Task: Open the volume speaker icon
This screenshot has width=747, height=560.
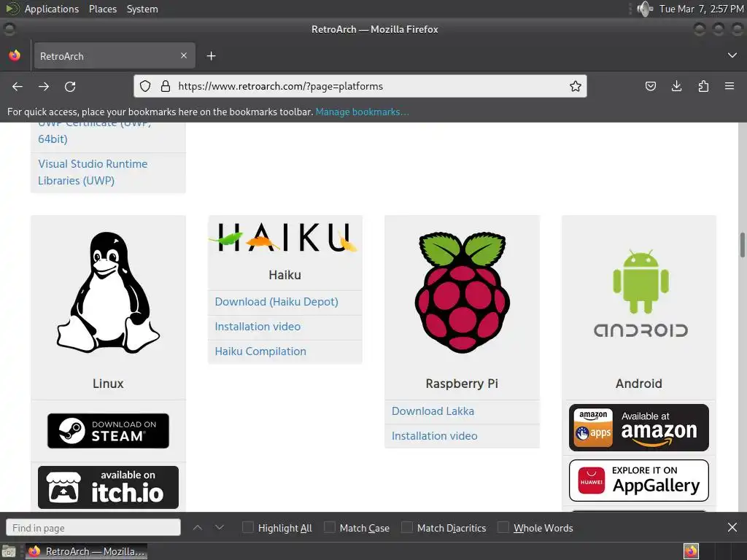Action: 644,9
